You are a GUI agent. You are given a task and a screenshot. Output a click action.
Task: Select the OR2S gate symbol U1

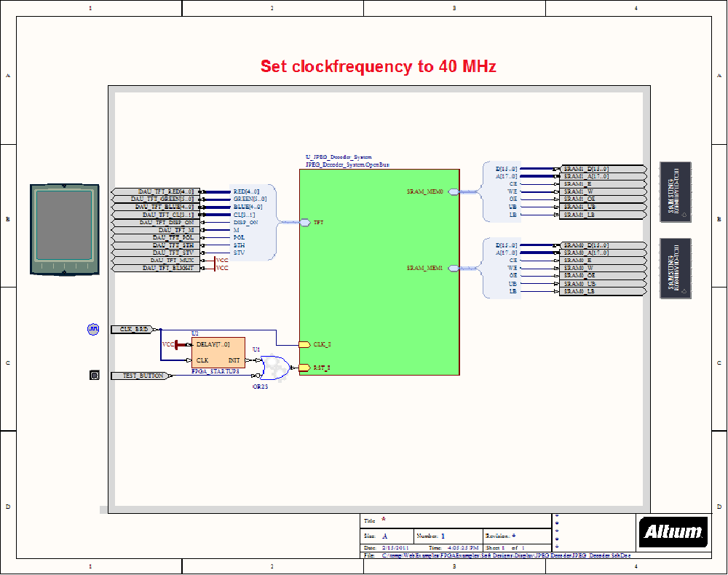point(277,368)
